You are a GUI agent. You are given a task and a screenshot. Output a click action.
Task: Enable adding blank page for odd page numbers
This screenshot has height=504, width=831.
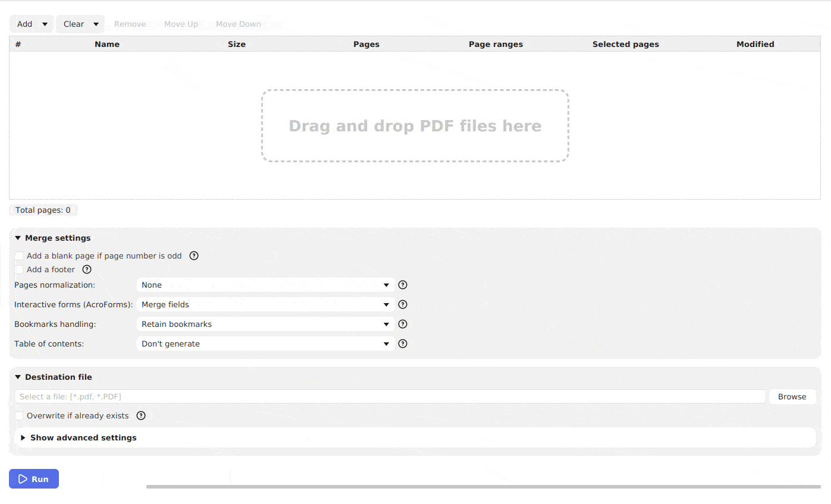(19, 256)
